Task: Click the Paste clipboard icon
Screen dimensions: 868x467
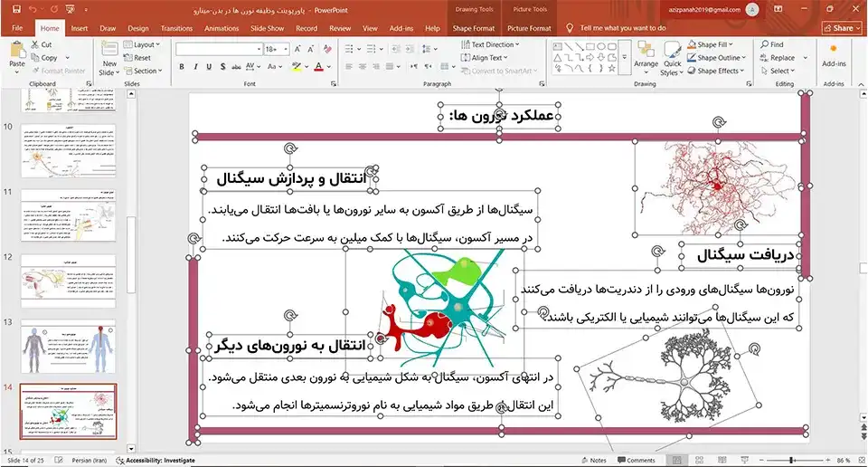Action: [x=17, y=51]
